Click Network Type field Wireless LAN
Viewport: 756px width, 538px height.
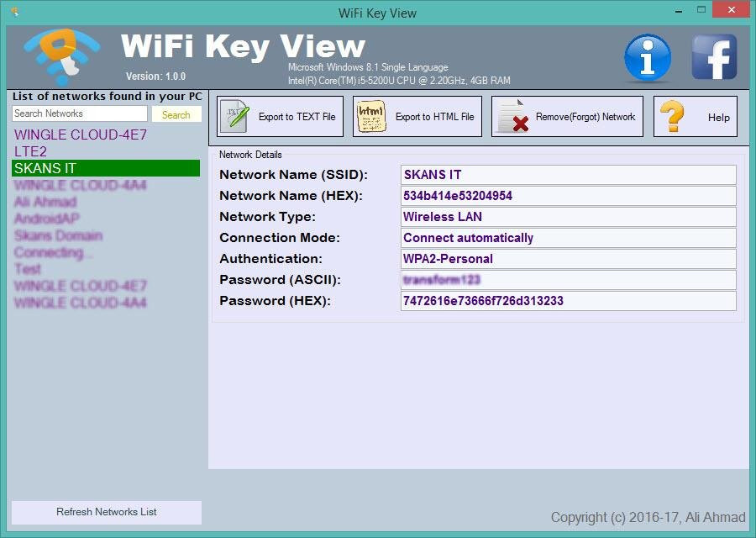click(569, 217)
